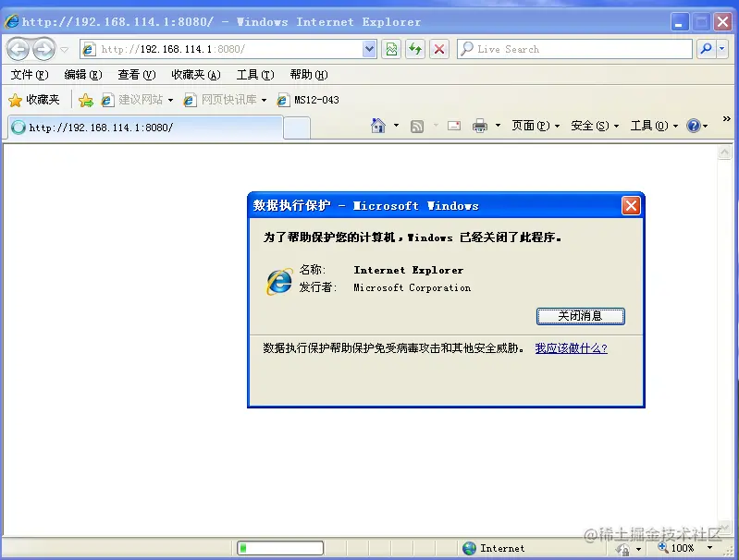Image resolution: width=739 pixels, height=560 pixels.
Task: Open the 工具(O) command menu
Action: tap(654, 126)
